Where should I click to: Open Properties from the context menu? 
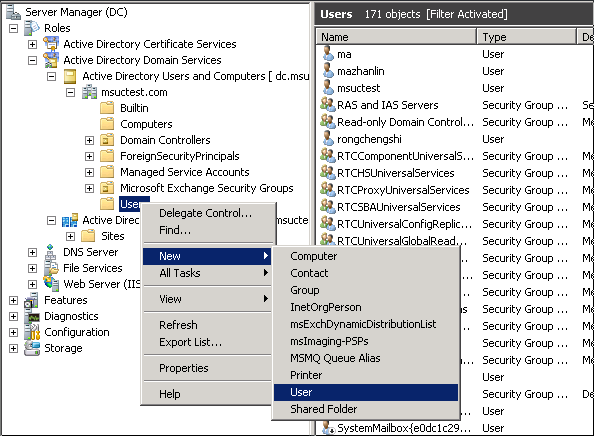[208, 368]
